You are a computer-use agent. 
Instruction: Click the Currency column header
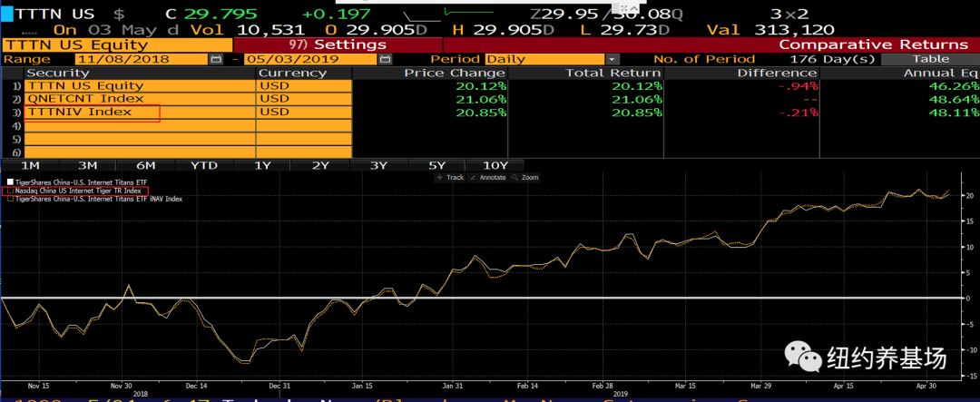293,74
